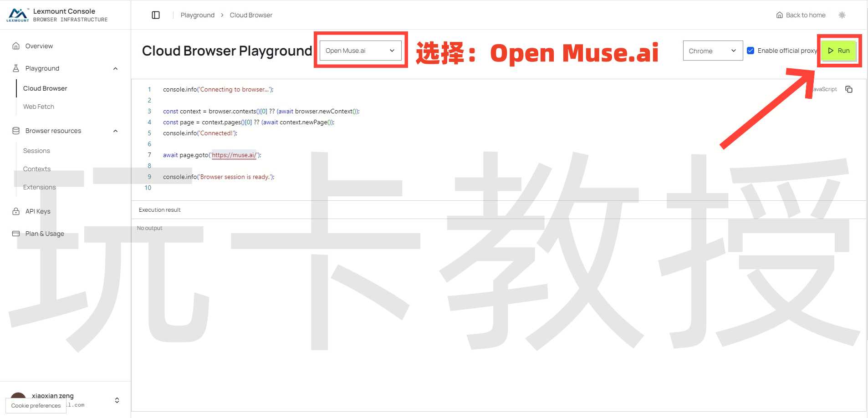
Task: Click the Playground flask icon
Action: click(16, 68)
